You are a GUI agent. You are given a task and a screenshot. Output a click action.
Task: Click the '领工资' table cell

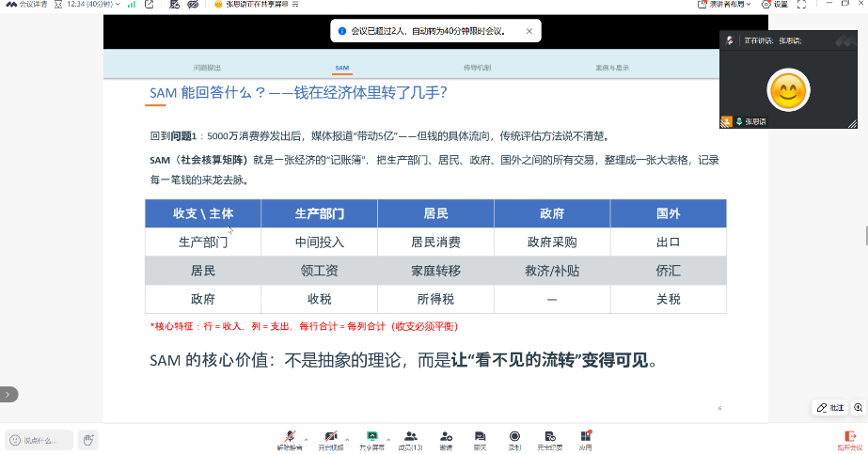(320, 271)
